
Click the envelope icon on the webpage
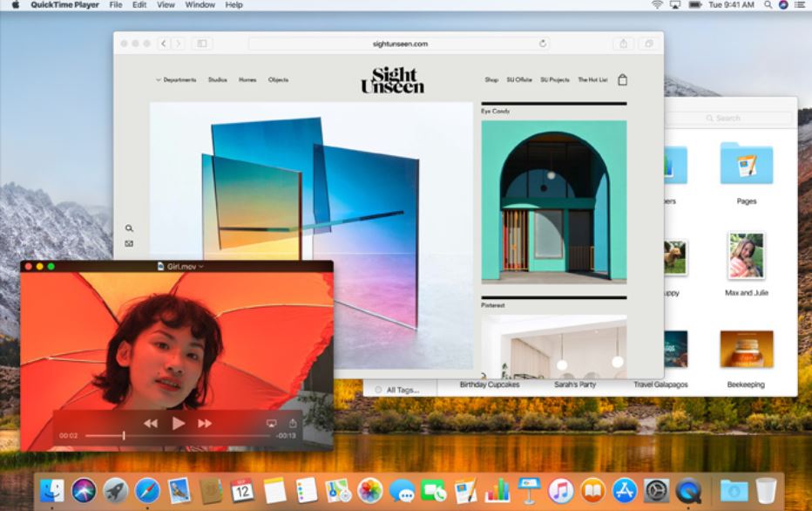(x=129, y=243)
